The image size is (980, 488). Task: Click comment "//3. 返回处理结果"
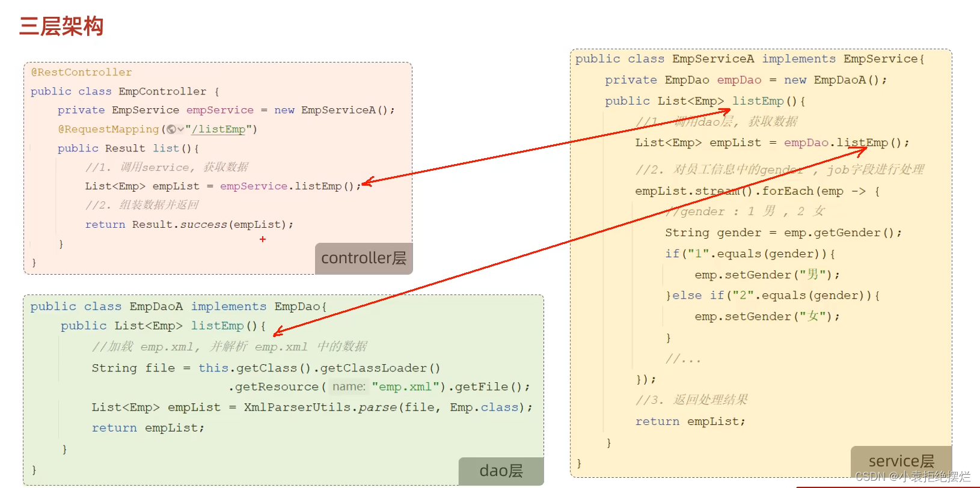691,400
